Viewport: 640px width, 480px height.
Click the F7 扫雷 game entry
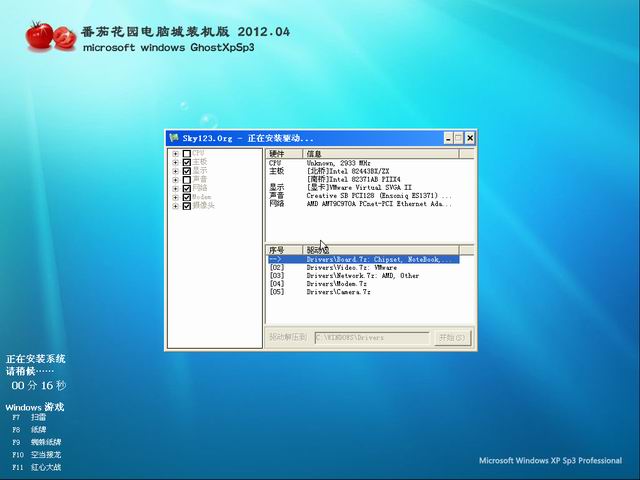pyautogui.click(x=29, y=417)
